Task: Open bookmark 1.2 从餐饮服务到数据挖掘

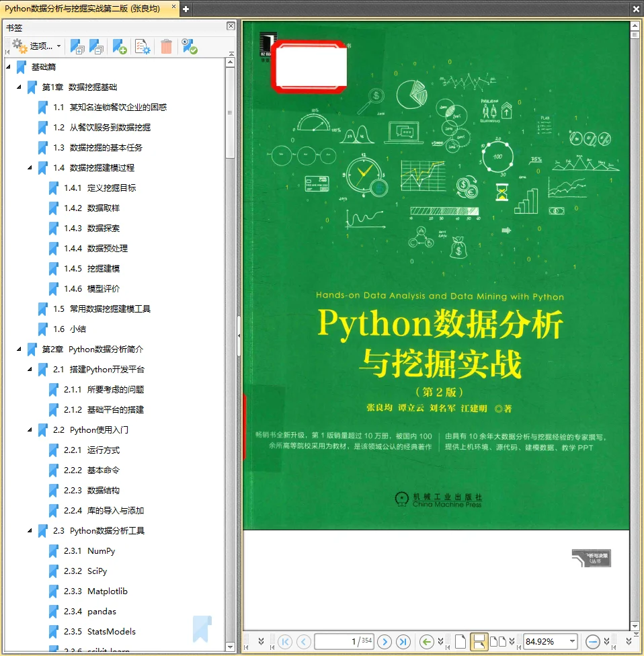Action: click(102, 128)
